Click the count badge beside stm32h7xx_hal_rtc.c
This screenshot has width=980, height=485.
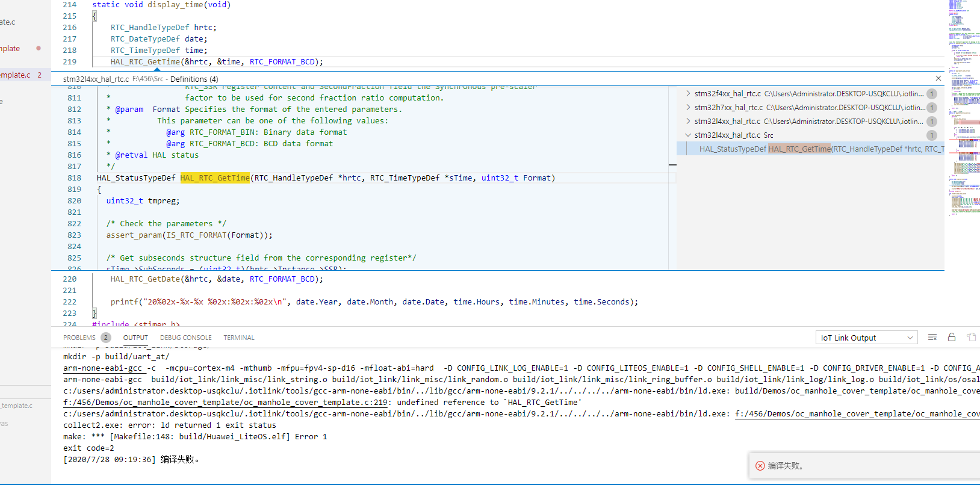pyautogui.click(x=932, y=108)
